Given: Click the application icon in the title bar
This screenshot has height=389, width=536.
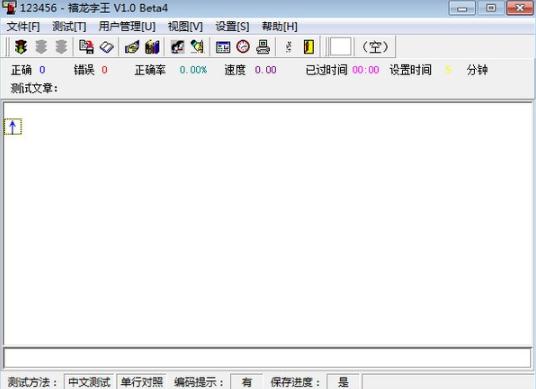Looking at the screenshot, I should click(9, 8).
